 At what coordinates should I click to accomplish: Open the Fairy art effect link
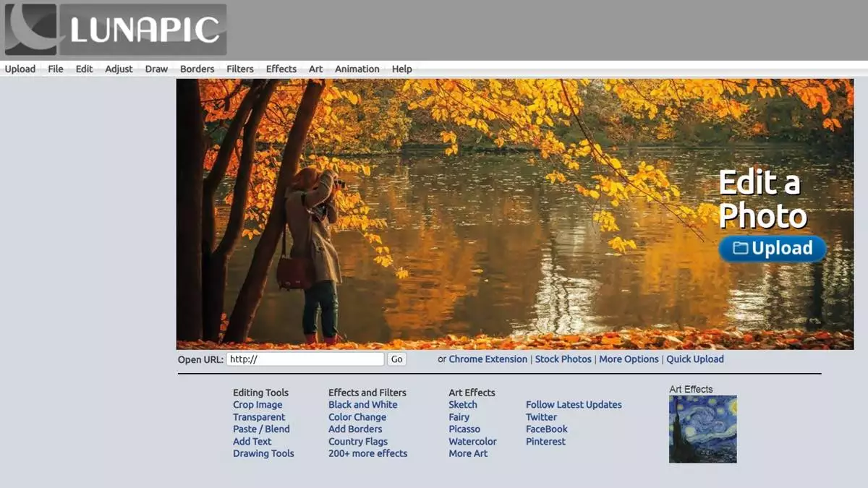point(459,417)
